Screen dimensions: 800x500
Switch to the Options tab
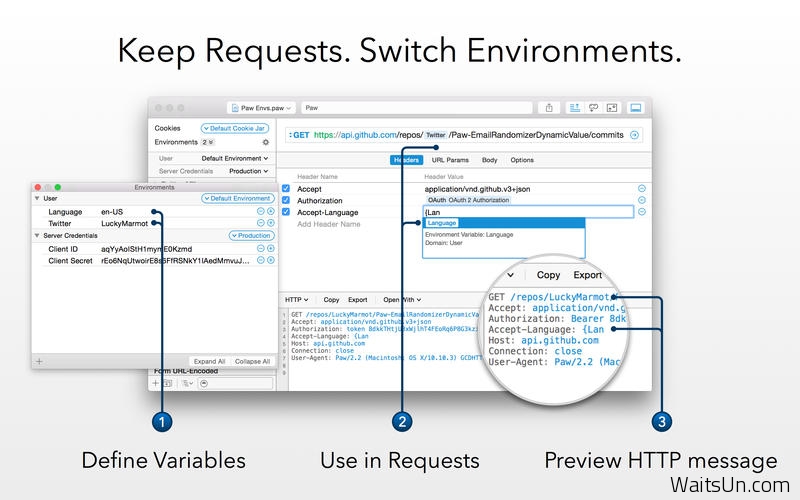[x=522, y=160]
